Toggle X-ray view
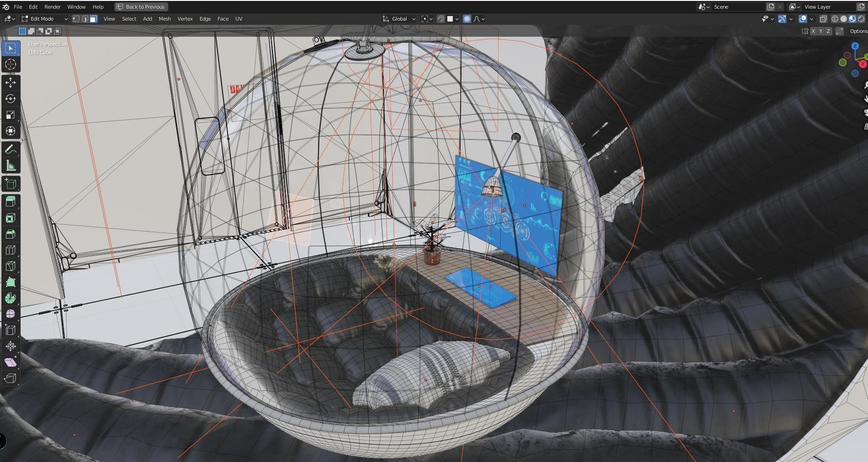The width and height of the screenshot is (868, 462). (823, 19)
